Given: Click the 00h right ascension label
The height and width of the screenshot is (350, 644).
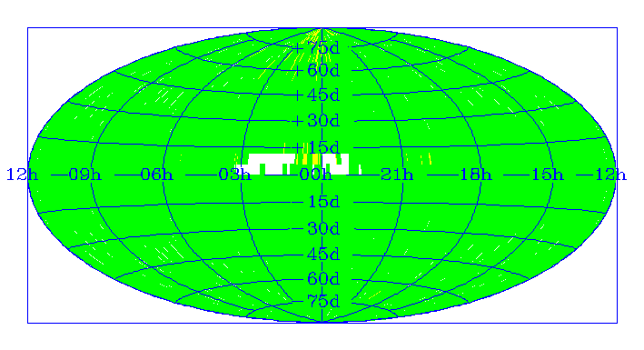Looking at the screenshot, I should [316, 175].
